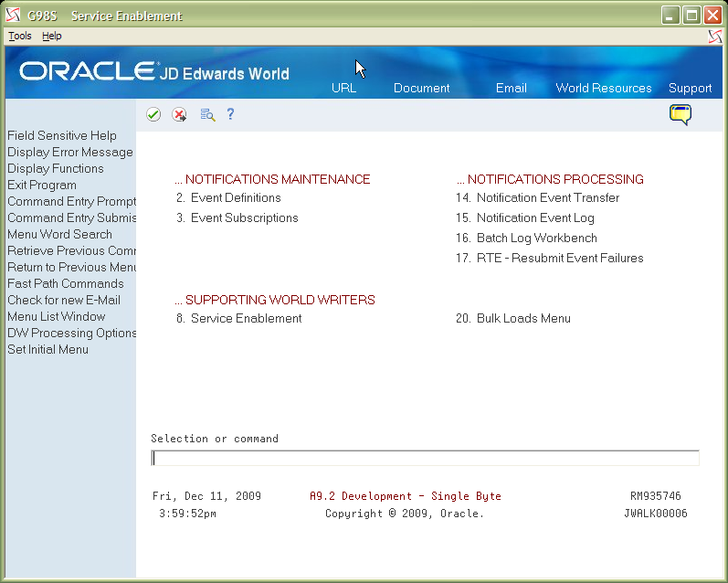
Task: Select option 14 Notification Event Transfer
Action: (x=537, y=198)
